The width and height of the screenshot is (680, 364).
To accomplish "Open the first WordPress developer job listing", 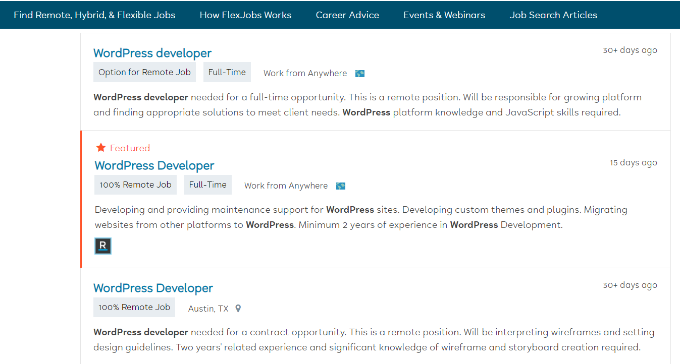I will point(152,53).
